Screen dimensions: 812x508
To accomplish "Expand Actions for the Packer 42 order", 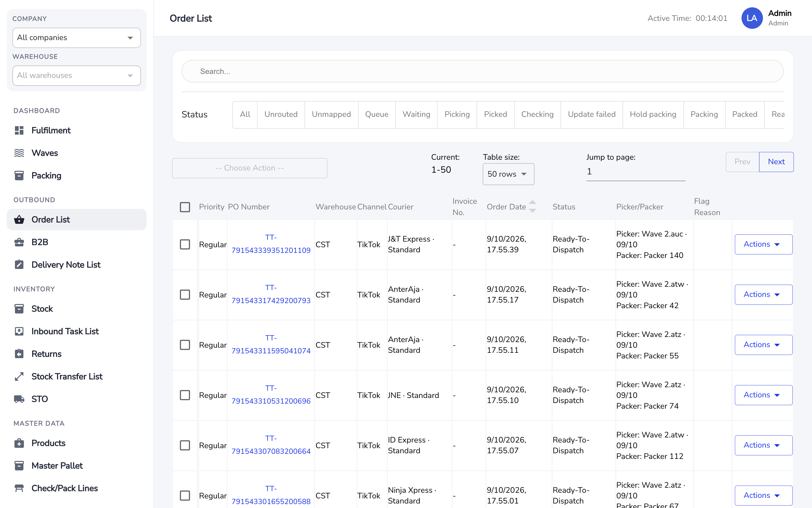I will [x=763, y=294].
